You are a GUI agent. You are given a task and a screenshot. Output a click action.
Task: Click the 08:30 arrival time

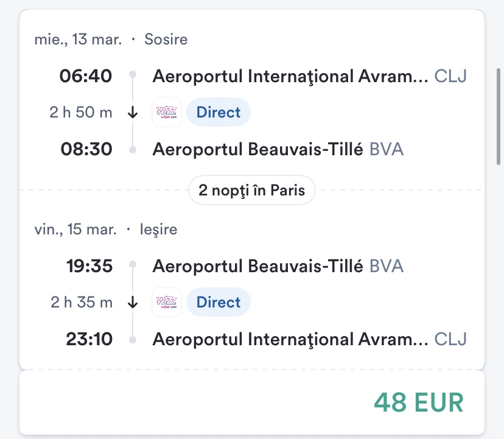point(86,149)
